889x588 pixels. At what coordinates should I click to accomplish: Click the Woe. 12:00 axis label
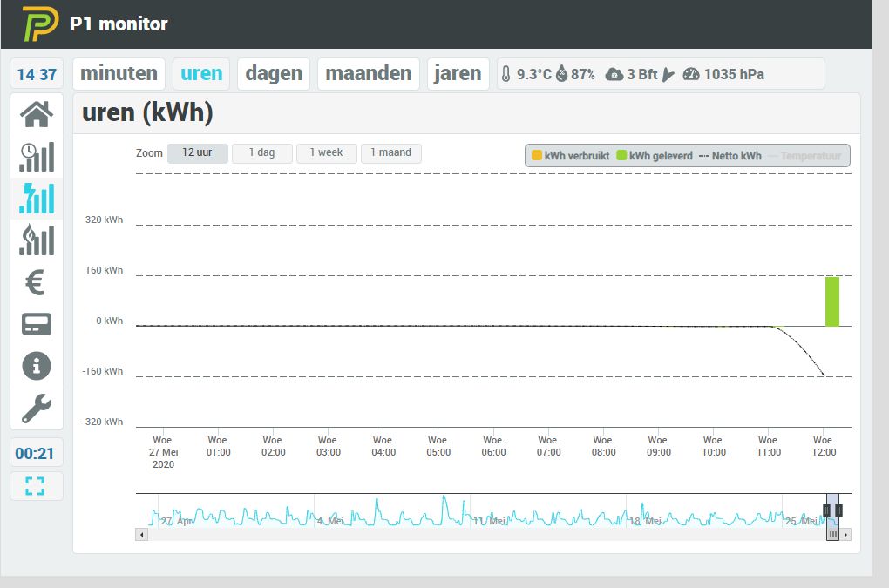coord(824,446)
